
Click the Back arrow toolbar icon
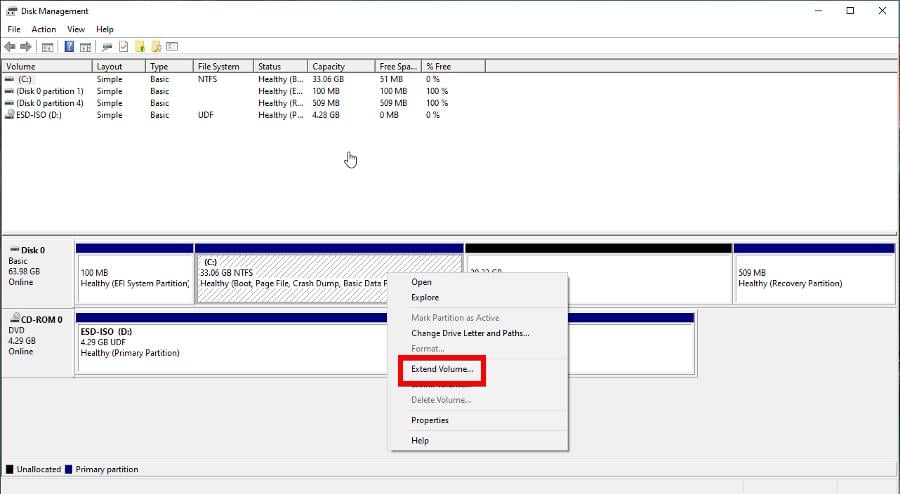click(10, 47)
